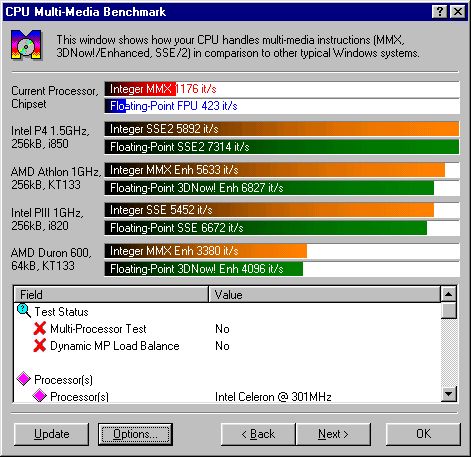Click the red X icon beside Dynamic MP Load Balance
471x457 pixels.
tap(40, 346)
